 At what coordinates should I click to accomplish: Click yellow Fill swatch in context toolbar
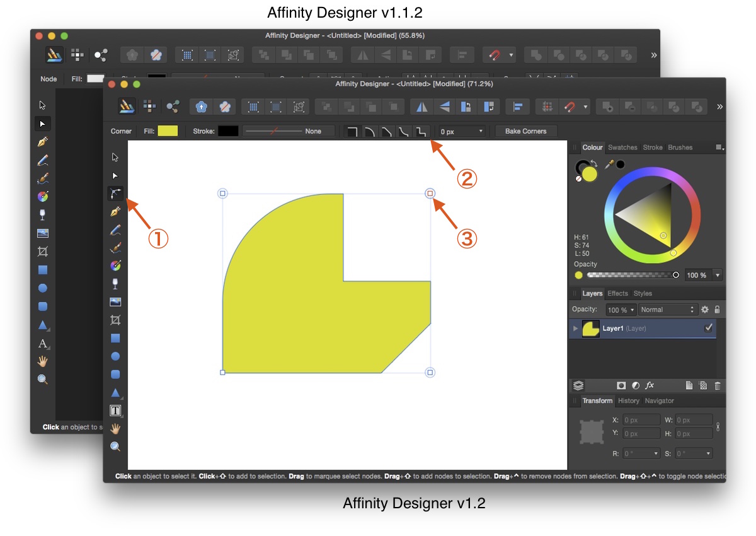168,131
